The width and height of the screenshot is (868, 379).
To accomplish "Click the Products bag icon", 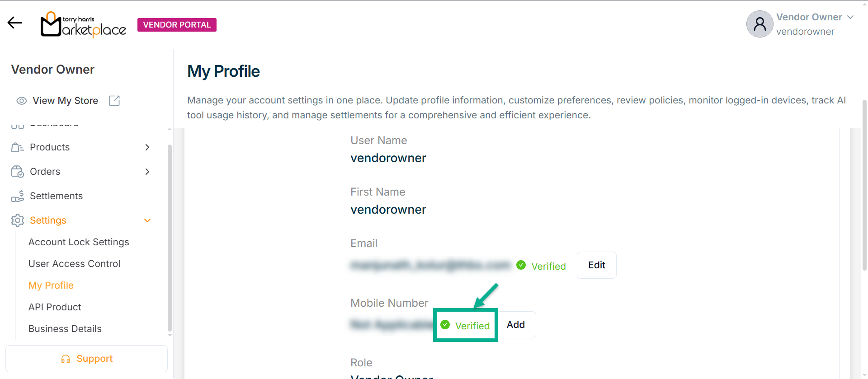I will 17,147.
